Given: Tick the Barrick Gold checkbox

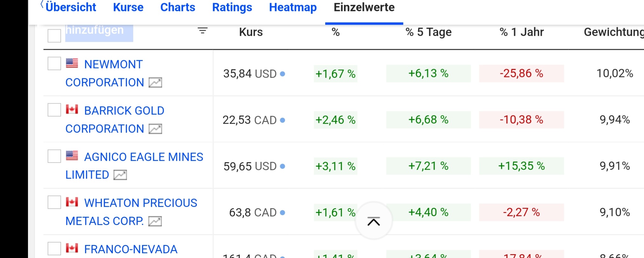Looking at the screenshot, I should (x=54, y=110).
